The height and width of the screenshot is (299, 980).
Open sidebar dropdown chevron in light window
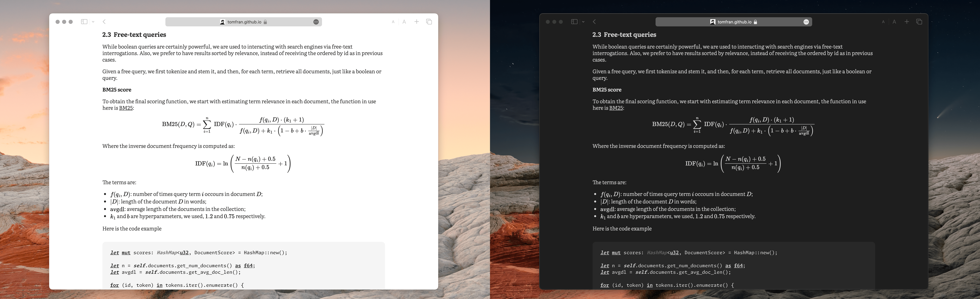coord(93,22)
